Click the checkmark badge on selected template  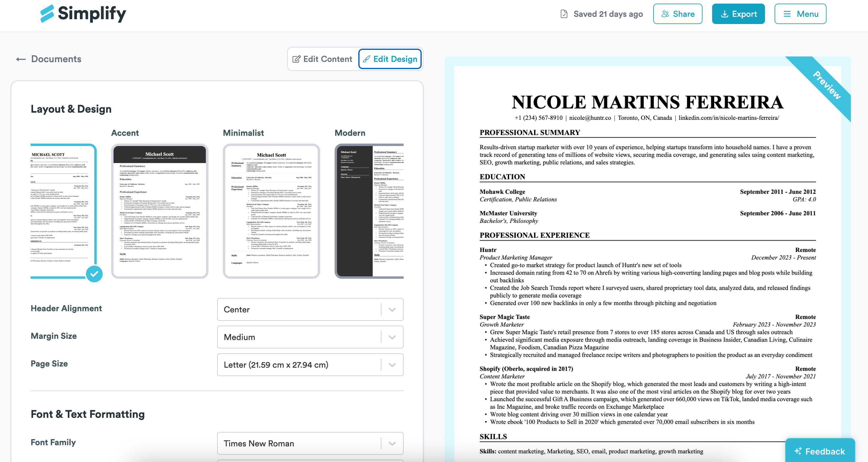pos(94,274)
